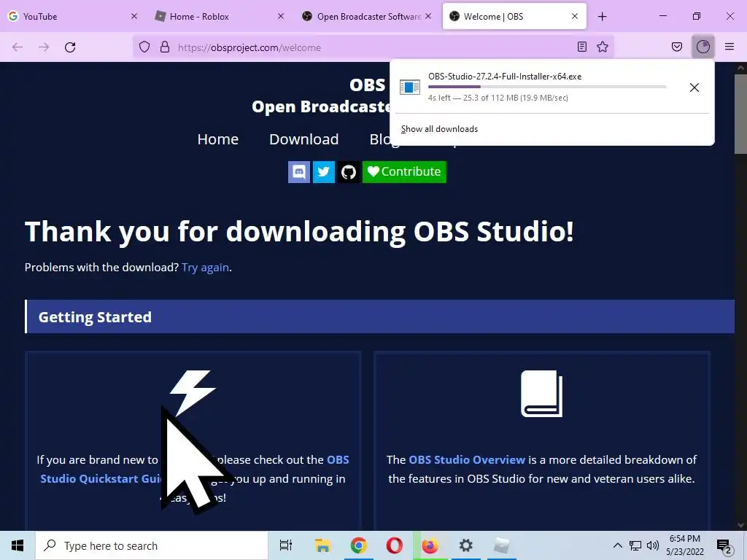
Task: Open Save to Pocket icon
Action: 676,47
